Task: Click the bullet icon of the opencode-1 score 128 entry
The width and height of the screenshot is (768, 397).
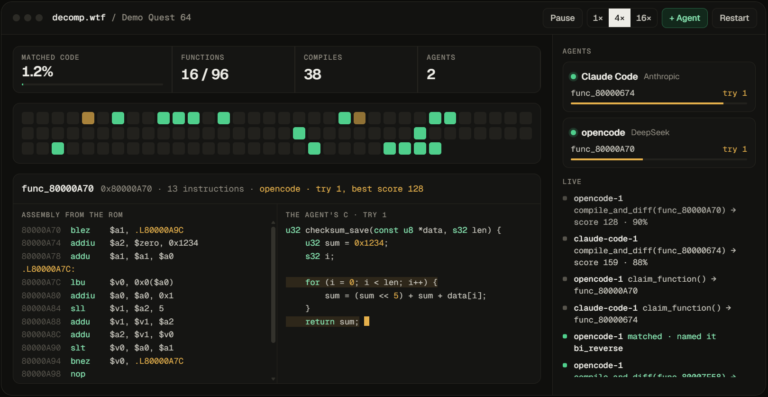Action: (x=565, y=199)
